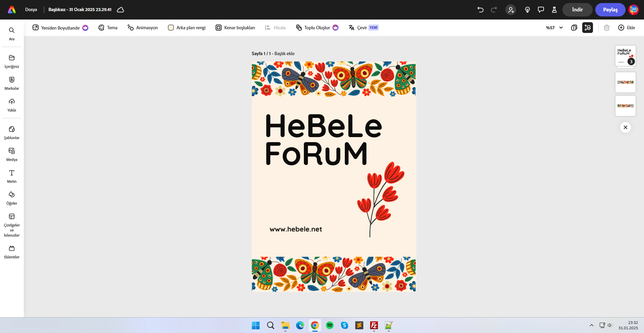Click the Paylaş share button
644x333 pixels.
pos(610,10)
